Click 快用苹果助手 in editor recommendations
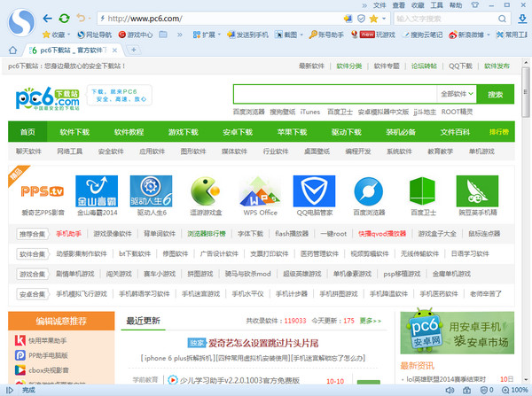Viewport: 532px width, 396px height. coord(47,340)
